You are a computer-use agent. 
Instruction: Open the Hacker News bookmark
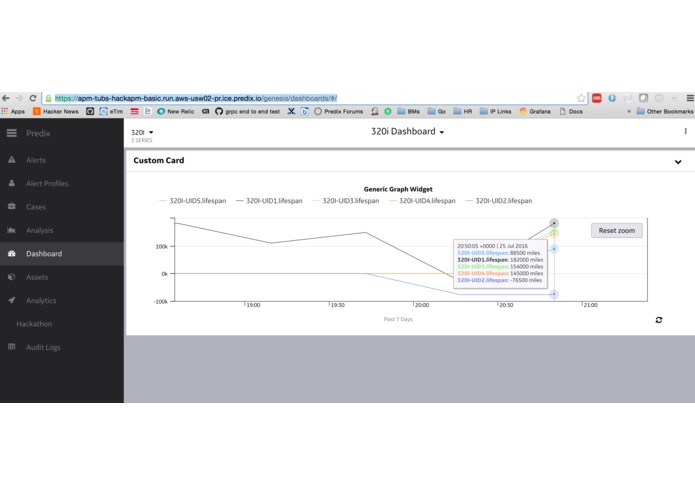(x=56, y=111)
